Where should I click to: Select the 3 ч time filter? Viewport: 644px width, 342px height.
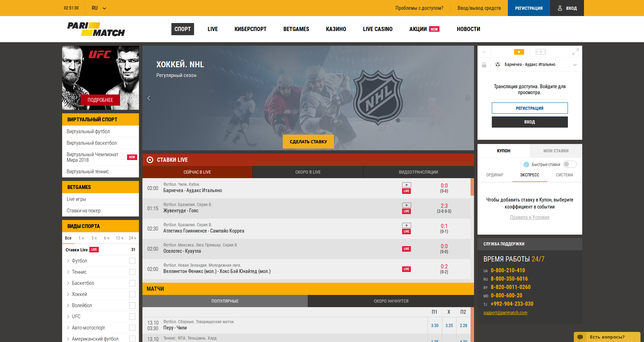(94, 238)
